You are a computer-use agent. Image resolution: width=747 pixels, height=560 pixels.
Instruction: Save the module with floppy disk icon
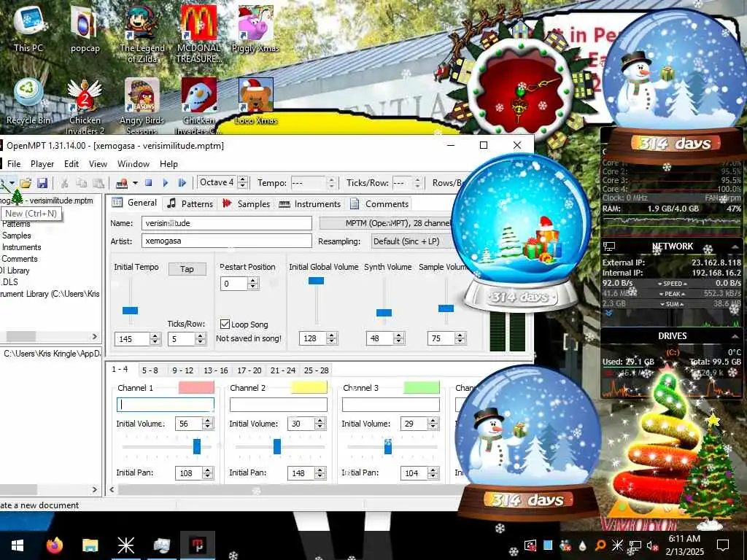[x=42, y=183]
